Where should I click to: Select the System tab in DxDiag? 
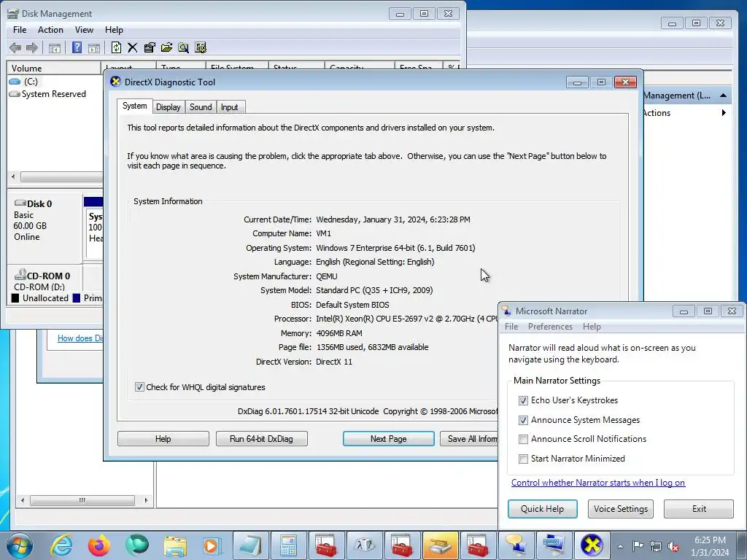click(x=135, y=106)
